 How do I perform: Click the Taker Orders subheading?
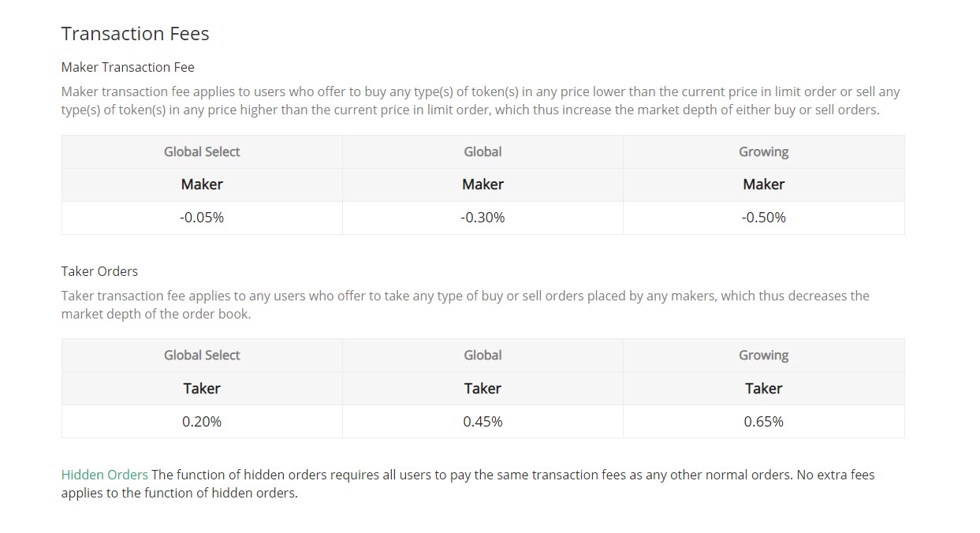[x=99, y=271]
